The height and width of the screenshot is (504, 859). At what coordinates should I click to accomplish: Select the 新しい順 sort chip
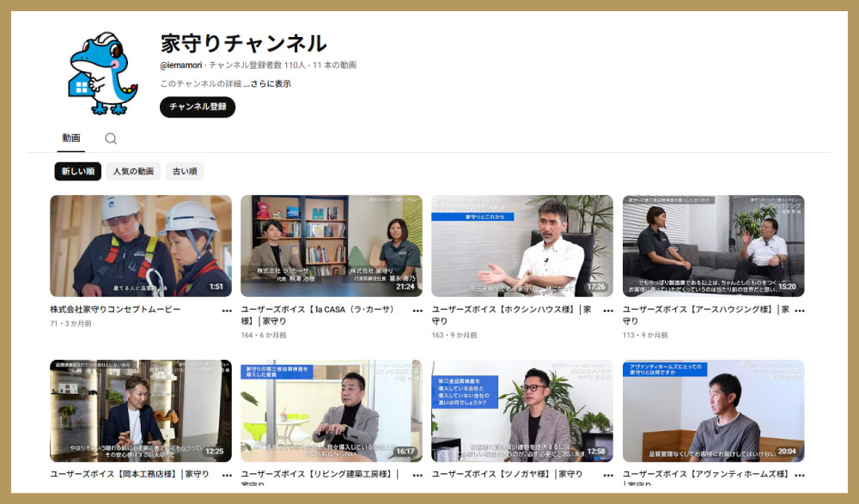tap(78, 172)
